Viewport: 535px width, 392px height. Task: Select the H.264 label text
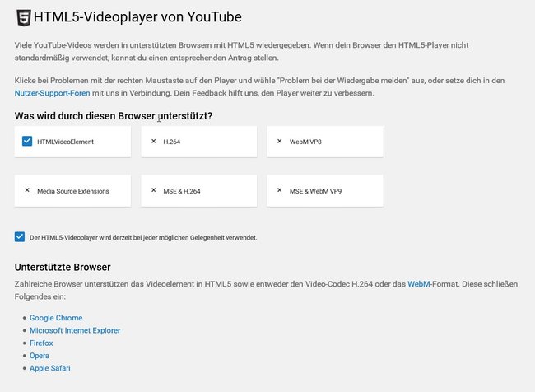pos(172,142)
